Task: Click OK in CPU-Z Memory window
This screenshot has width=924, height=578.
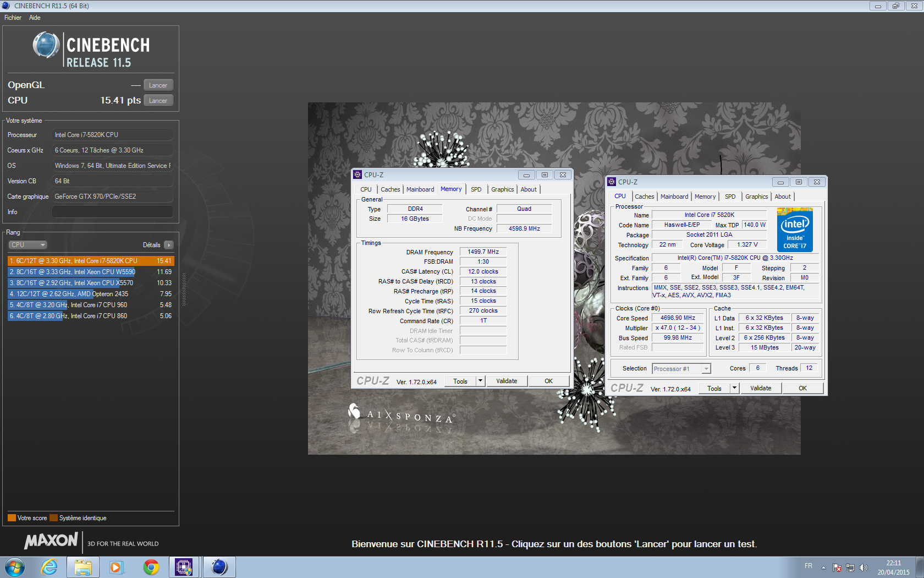Action: coord(548,381)
